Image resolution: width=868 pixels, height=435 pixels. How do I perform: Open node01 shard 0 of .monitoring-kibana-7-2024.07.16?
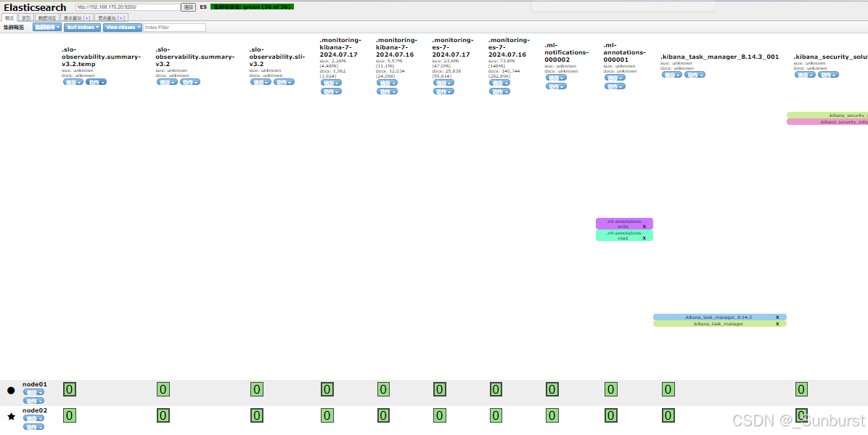point(384,389)
